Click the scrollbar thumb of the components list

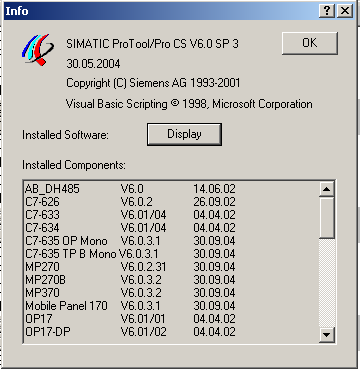pyautogui.click(x=327, y=217)
